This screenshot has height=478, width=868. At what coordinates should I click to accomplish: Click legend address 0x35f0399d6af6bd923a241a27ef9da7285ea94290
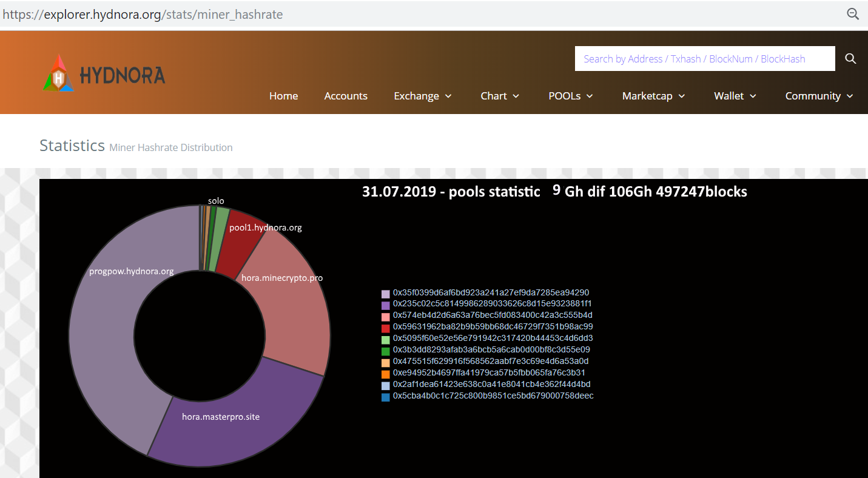click(x=491, y=292)
